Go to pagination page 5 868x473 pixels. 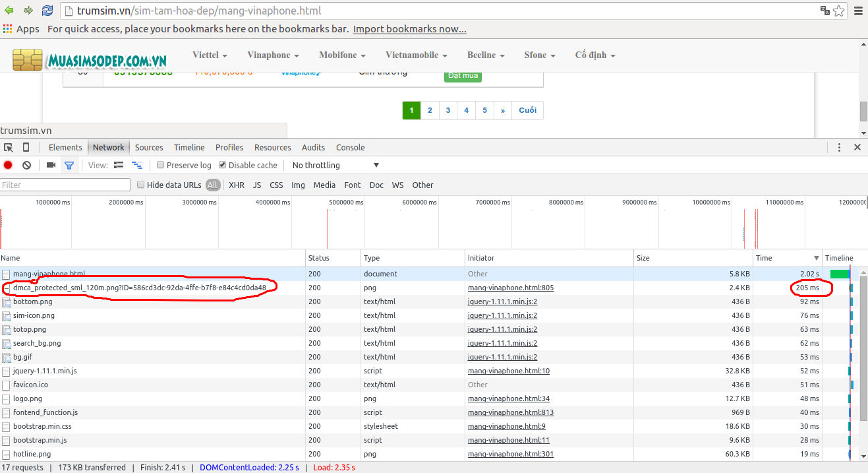click(484, 110)
